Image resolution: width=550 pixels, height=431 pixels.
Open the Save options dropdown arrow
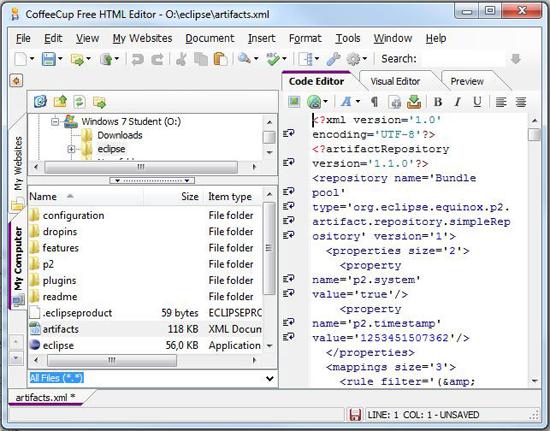(x=60, y=59)
